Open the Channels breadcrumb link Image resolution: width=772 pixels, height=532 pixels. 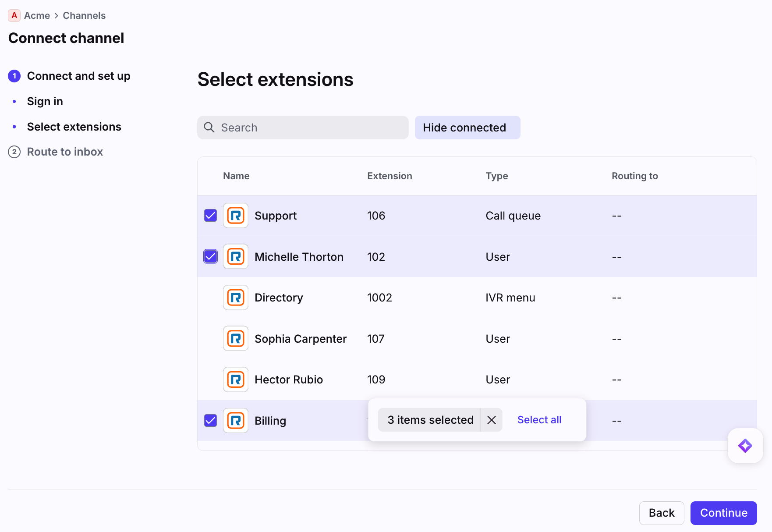click(x=84, y=16)
